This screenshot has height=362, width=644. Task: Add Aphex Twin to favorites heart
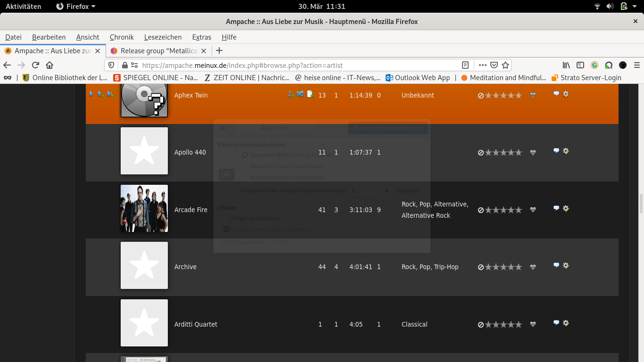coord(533,95)
